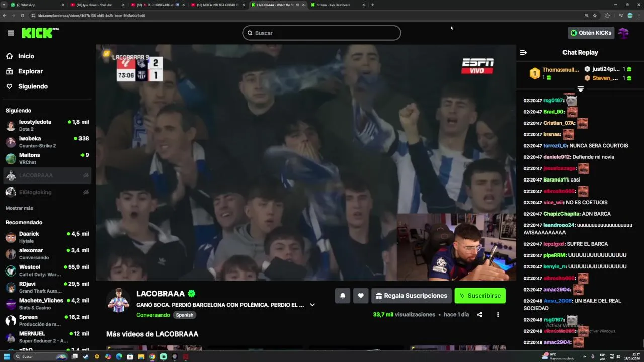Image resolution: width=644 pixels, height=362 pixels.
Task: Click chat username daniele912
Action: click(x=556, y=157)
